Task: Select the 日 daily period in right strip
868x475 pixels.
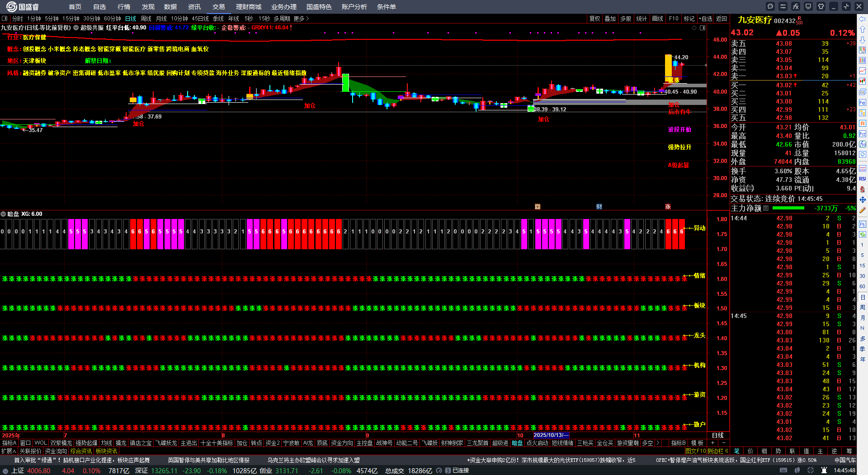Action: (x=863, y=297)
